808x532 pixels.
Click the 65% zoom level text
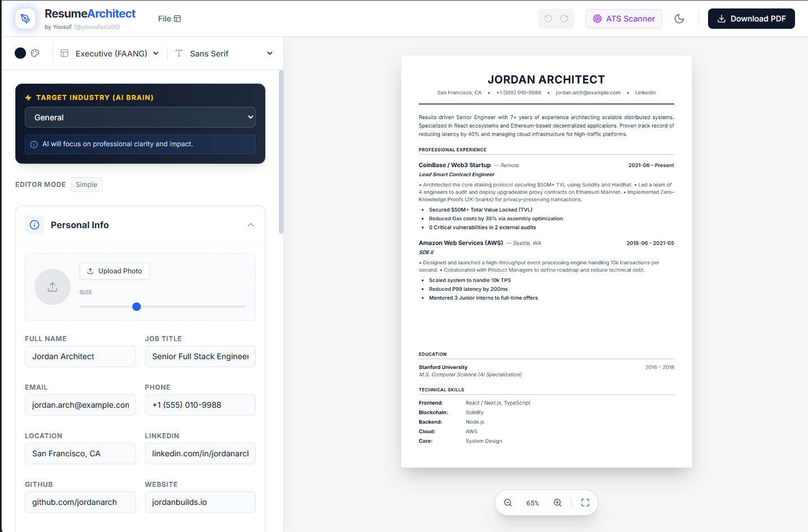pyautogui.click(x=532, y=503)
